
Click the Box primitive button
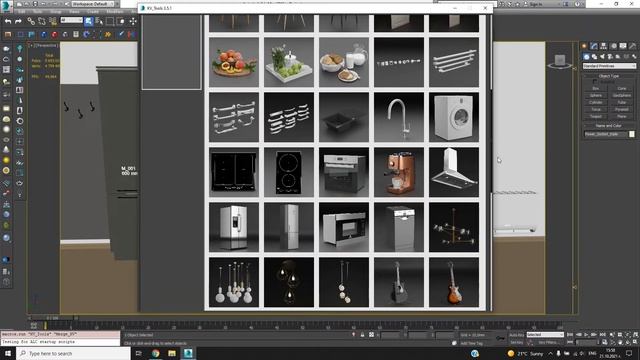click(596, 89)
